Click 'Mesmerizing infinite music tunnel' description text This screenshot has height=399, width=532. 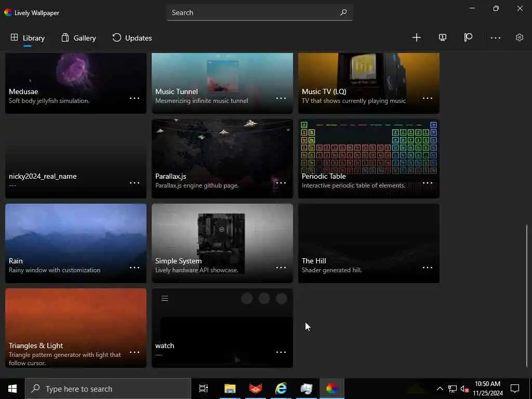coord(202,101)
